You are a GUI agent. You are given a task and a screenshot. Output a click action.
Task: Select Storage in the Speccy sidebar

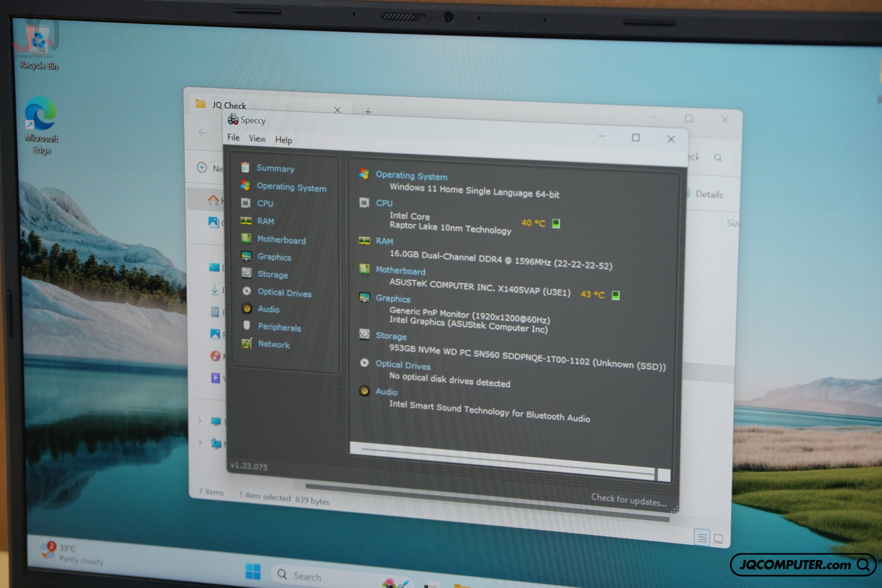pos(273,274)
